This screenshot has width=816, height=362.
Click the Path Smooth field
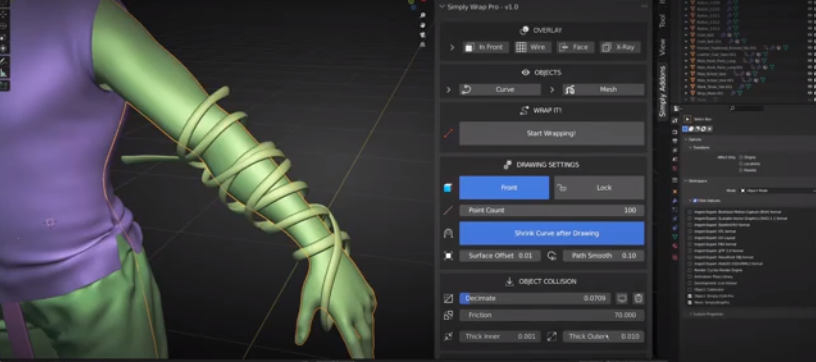pyautogui.click(x=603, y=256)
